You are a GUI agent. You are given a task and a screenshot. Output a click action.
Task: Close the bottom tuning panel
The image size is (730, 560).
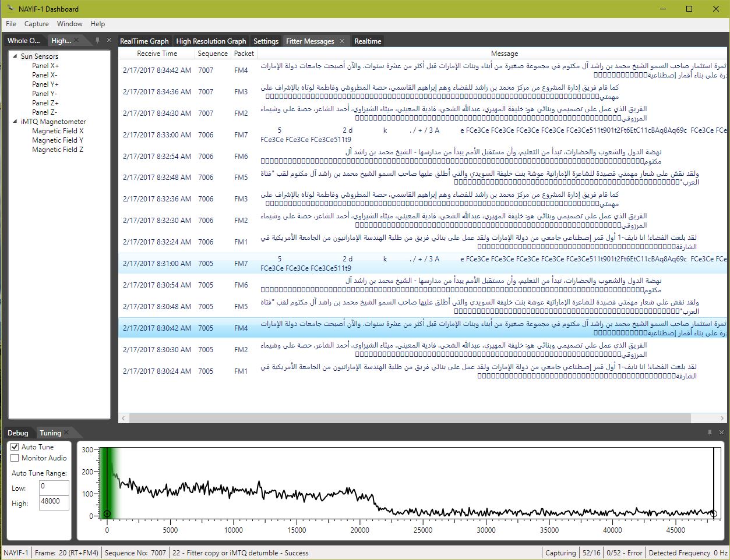pyautogui.click(x=721, y=433)
